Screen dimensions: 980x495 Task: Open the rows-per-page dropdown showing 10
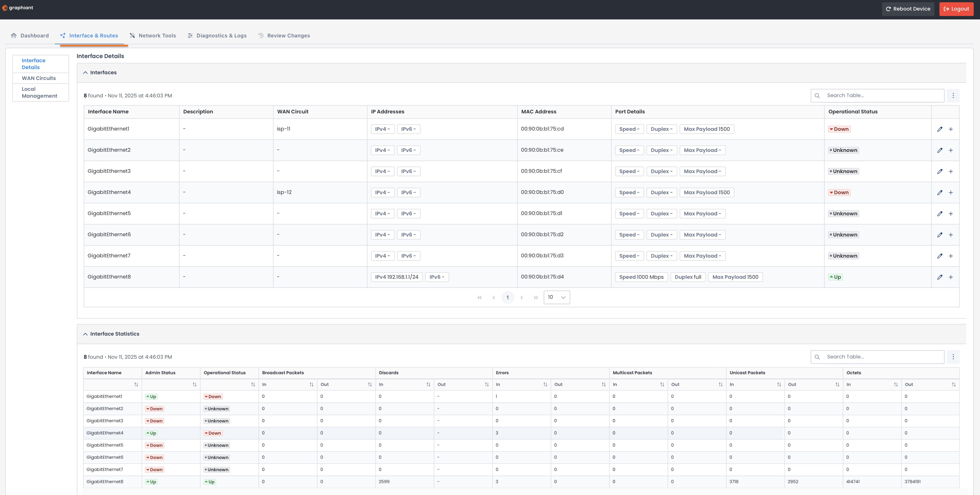(557, 297)
